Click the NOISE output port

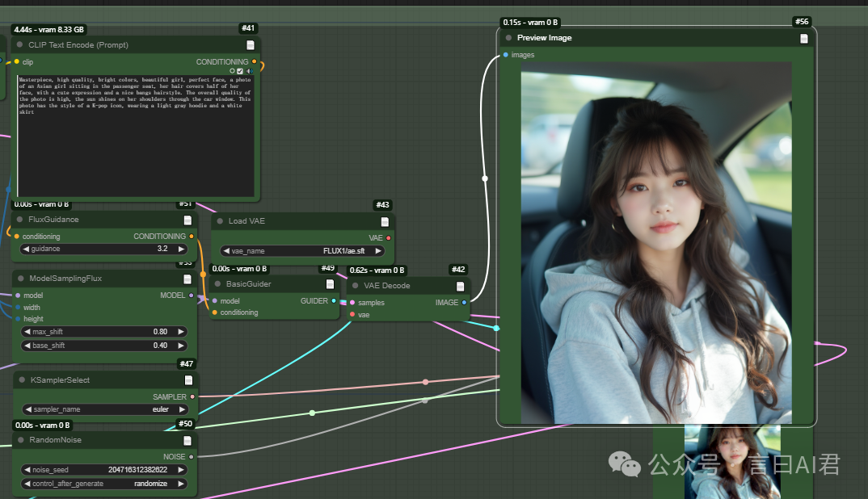point(191,457)
